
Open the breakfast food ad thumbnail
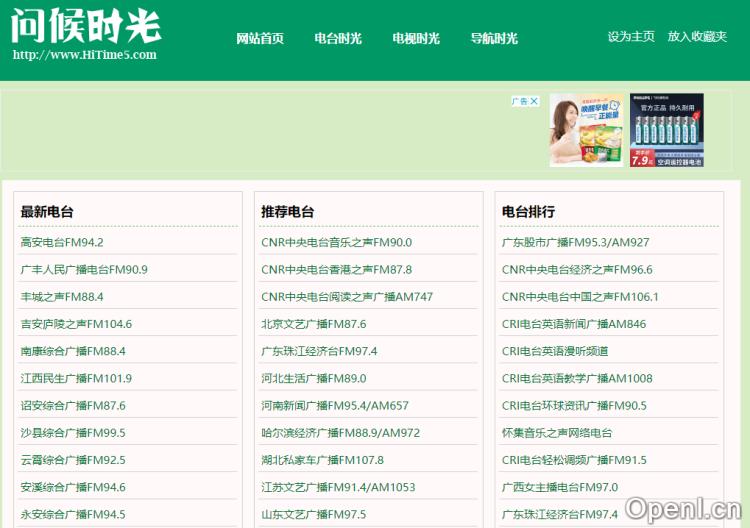(586, 131)
